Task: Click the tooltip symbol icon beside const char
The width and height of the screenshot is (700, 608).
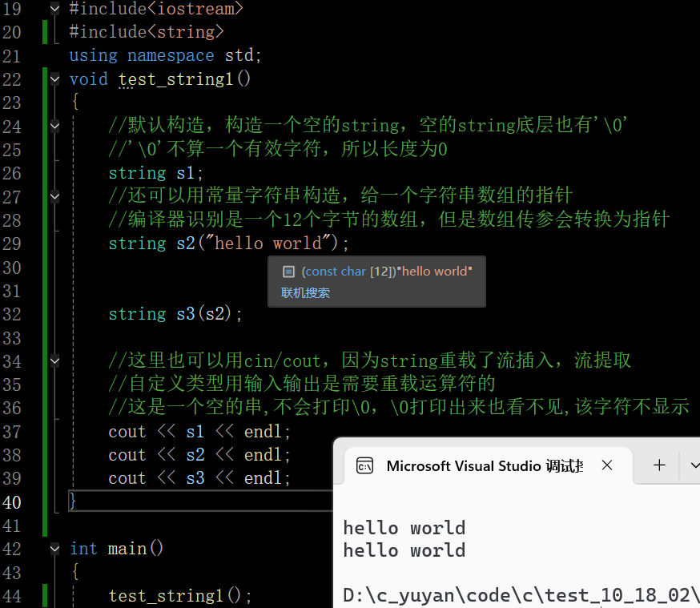Action: [289, 272]
